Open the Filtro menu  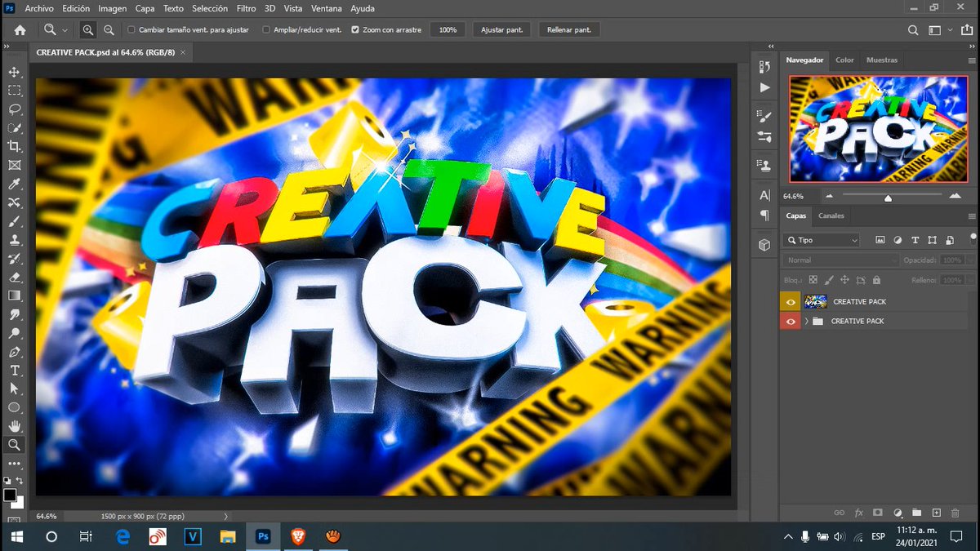click(x=245, y=8)
